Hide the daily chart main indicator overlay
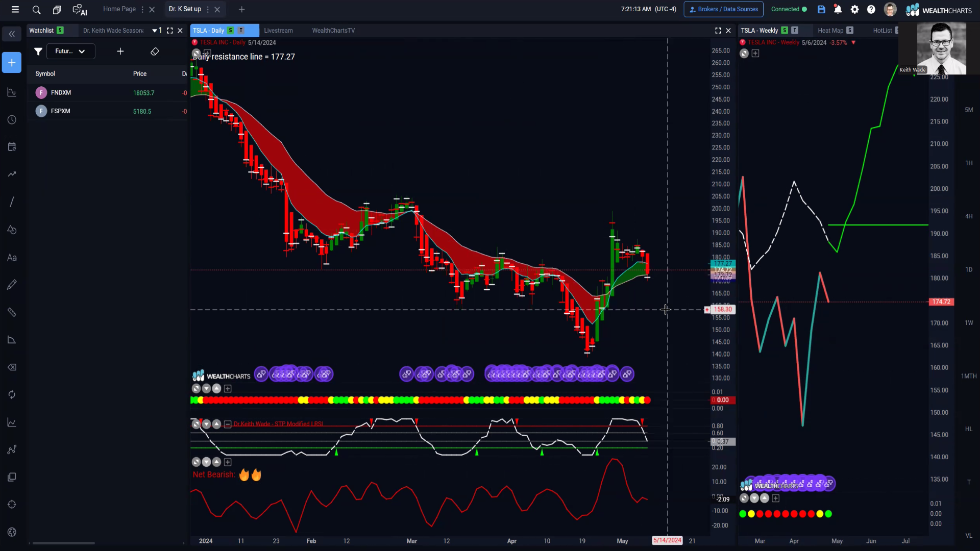 (x=196, y=53)
